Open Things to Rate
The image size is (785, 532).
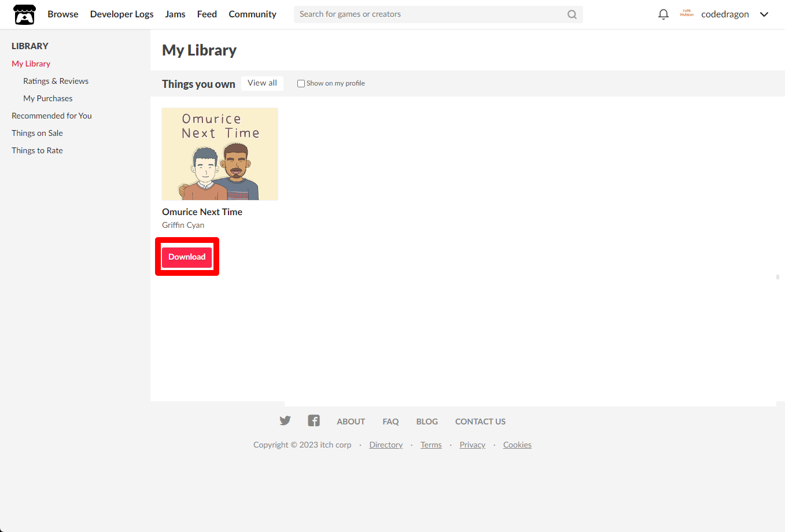(x=38, y=150)
